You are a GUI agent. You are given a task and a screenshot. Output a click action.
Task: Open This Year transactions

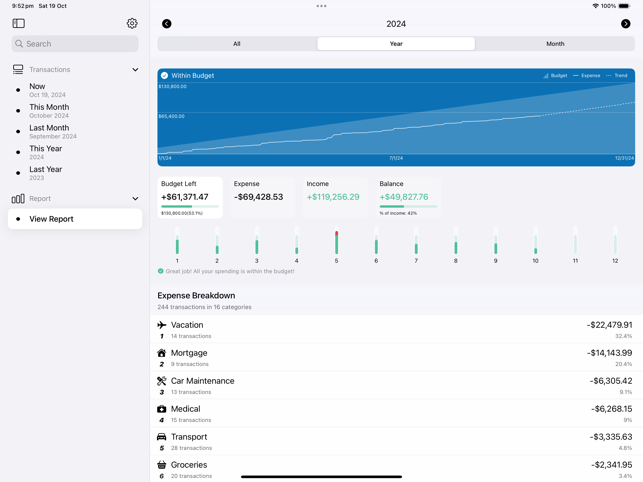click(x=75, y=152)
